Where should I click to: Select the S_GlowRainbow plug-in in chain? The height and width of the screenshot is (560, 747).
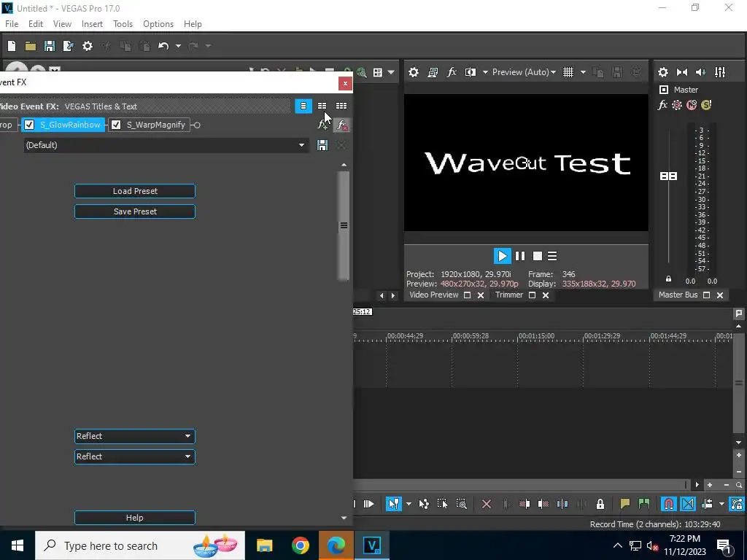(x=70, y=125)
